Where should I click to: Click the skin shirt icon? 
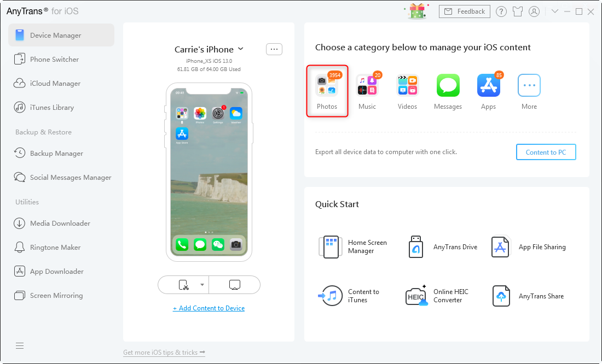point(518,11)
